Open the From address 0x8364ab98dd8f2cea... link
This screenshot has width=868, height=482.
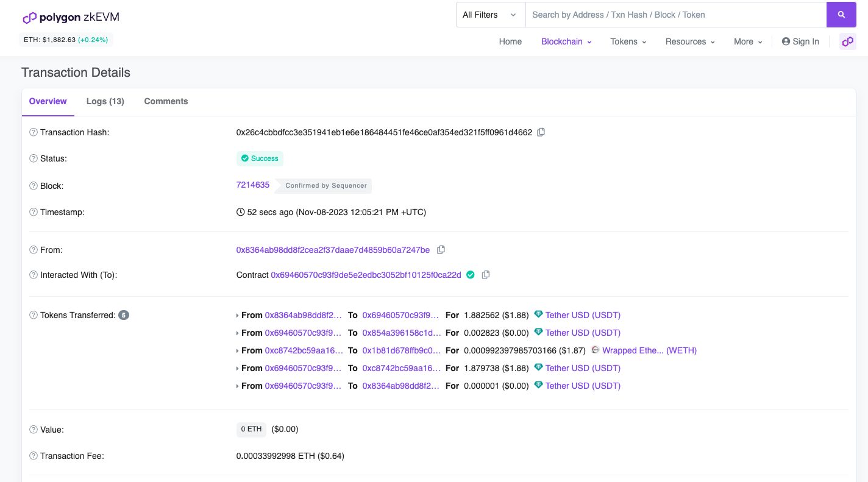[333, 250]
